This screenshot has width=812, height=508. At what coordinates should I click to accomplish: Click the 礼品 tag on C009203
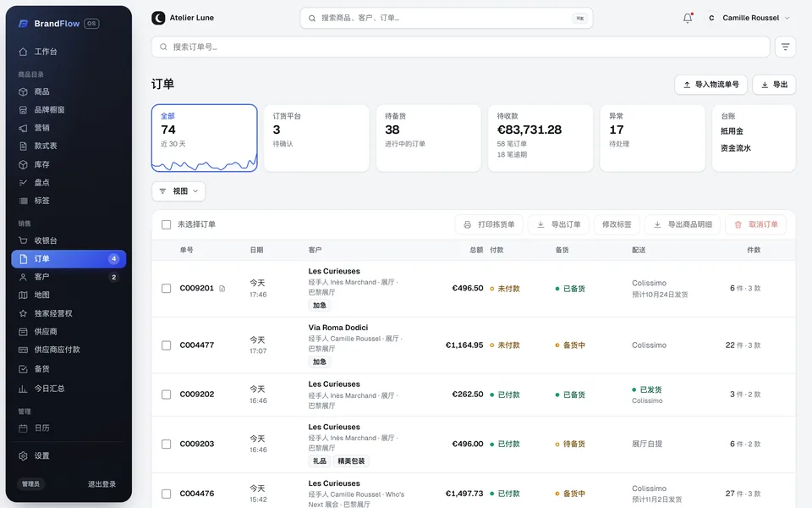tap(320, 461)
